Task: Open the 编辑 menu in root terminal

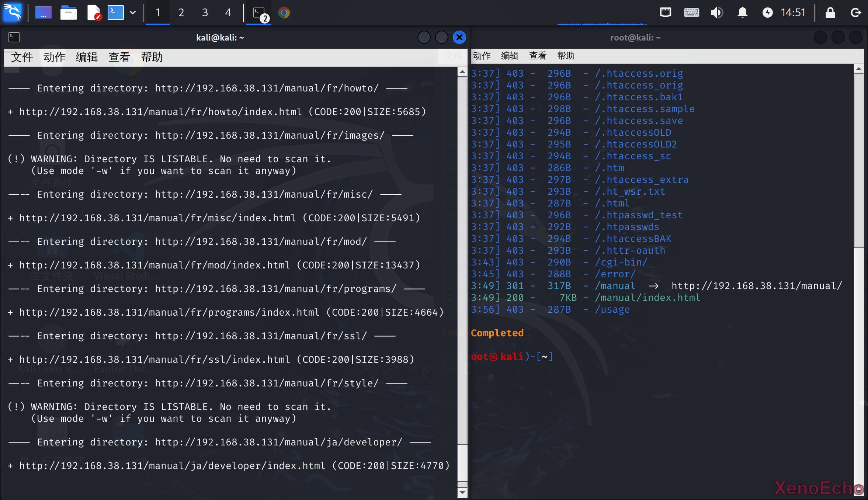Action: coord(510,56)
